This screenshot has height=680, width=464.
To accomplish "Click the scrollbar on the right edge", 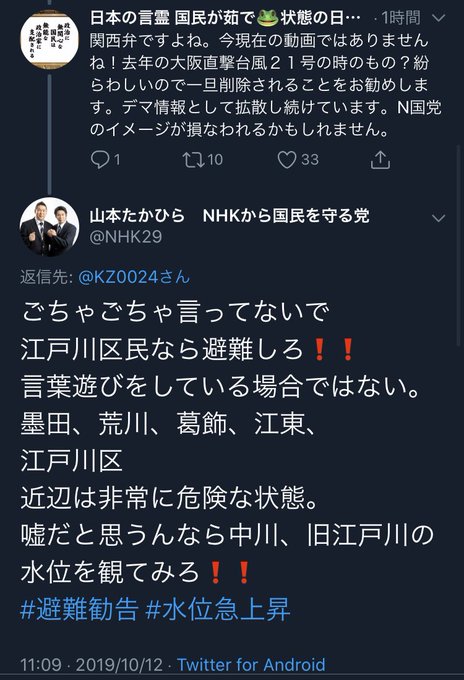I will point(458,245).
